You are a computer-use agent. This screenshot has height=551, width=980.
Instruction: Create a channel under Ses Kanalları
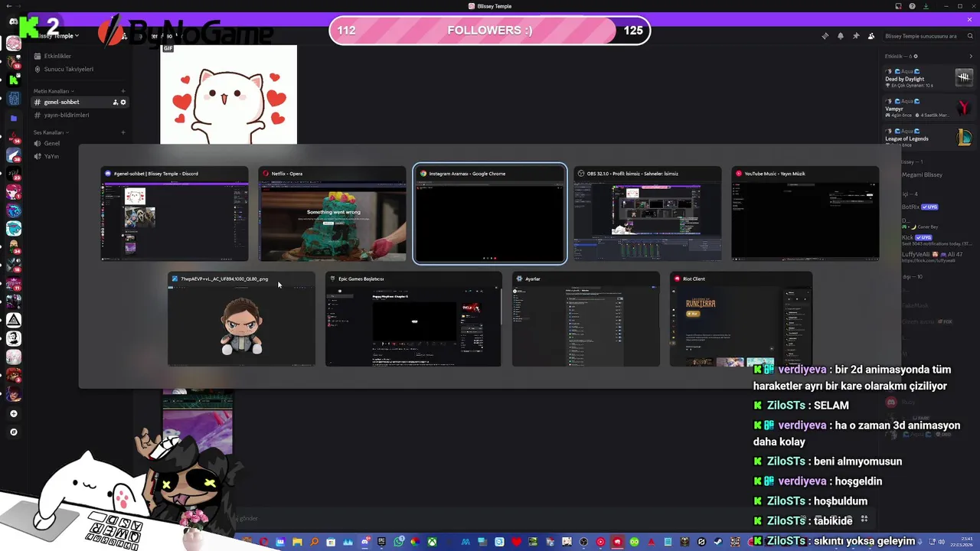123,132
